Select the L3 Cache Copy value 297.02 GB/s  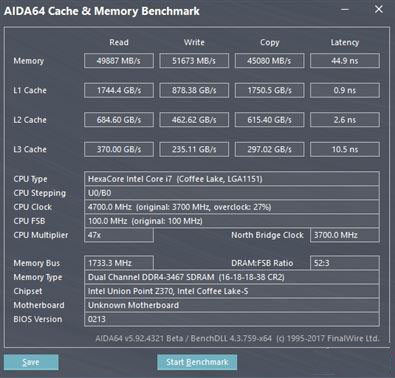tap(269, 149)
